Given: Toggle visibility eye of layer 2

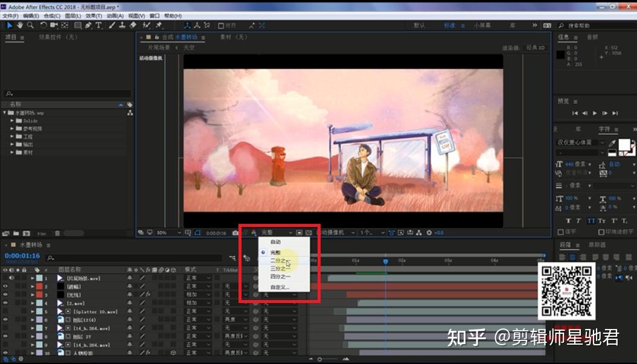Looking at the screenshot, I should [5, 286].
